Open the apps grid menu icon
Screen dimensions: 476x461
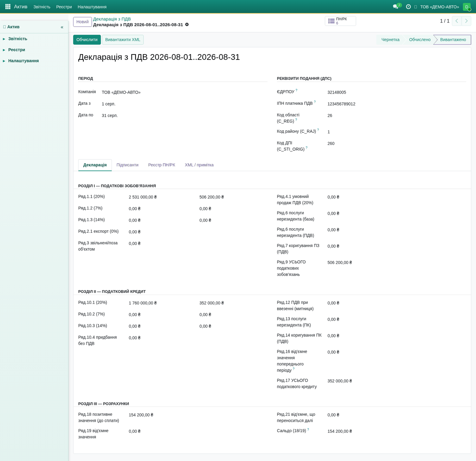click(8, 6)
